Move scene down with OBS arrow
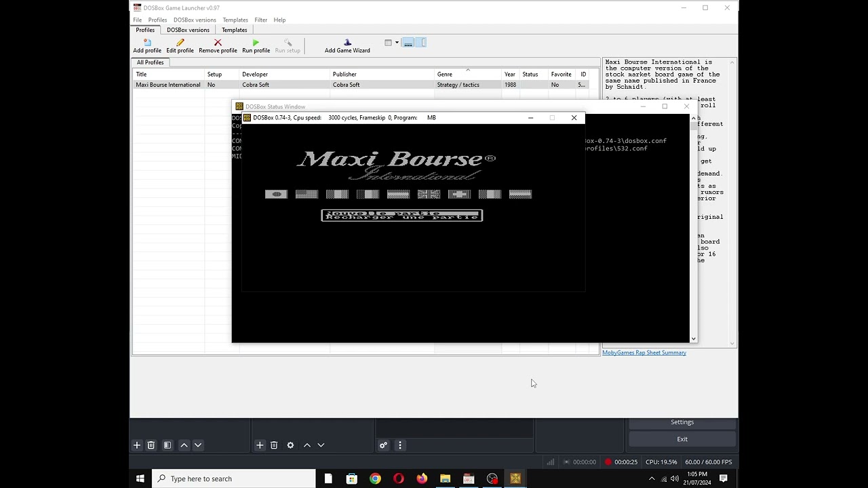 198,445
